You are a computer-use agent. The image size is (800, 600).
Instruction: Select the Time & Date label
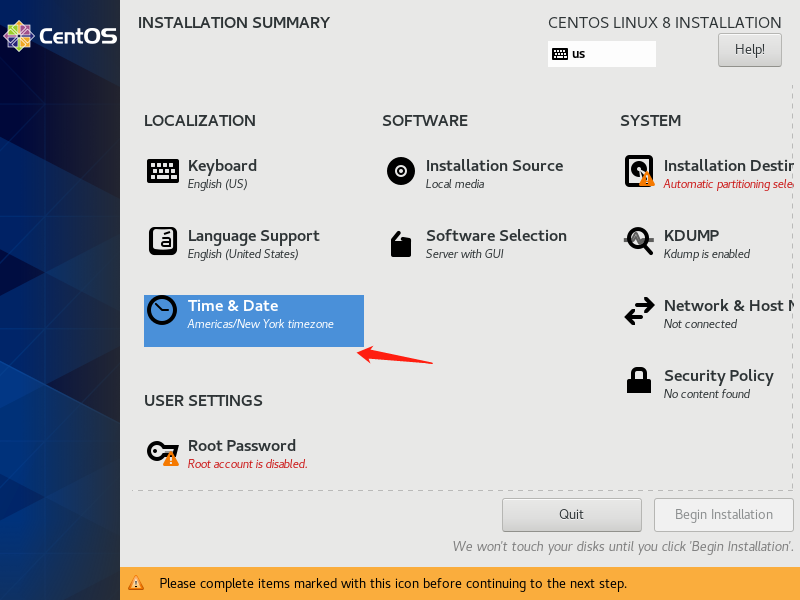[233, 306]
